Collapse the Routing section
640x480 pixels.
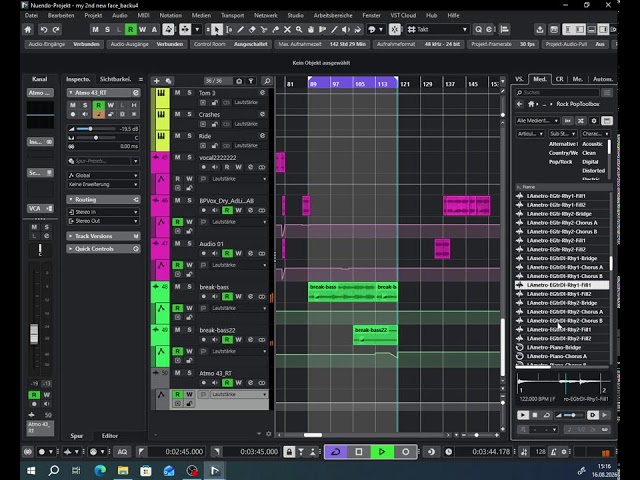103,199
